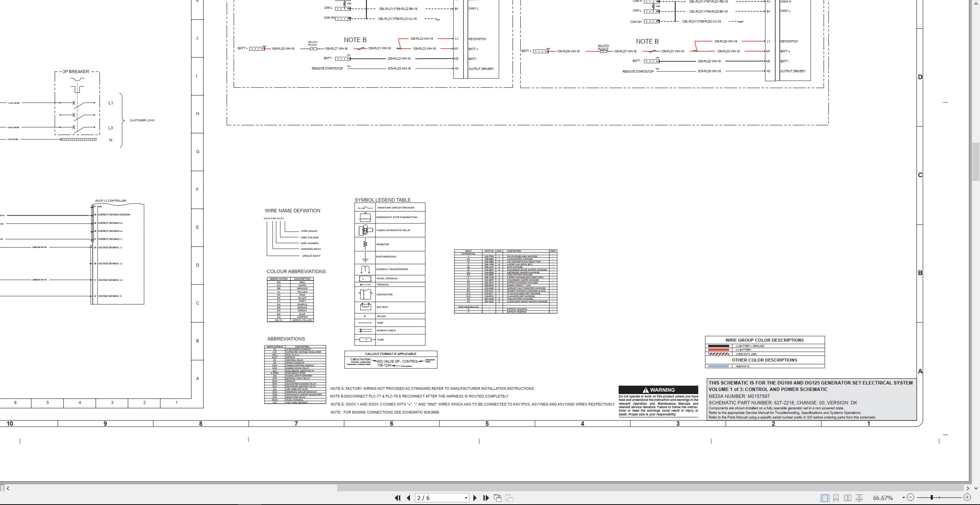This screenshot has height=505, width=980.
Task: Click the NOTE A factory wiring text
Action: click(x=433, y=388)
